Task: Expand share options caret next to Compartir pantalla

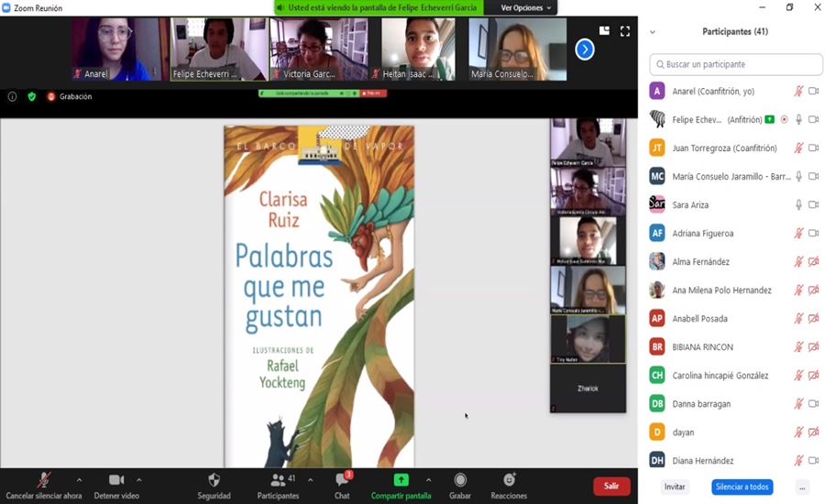Action: (x=428, y=480)
